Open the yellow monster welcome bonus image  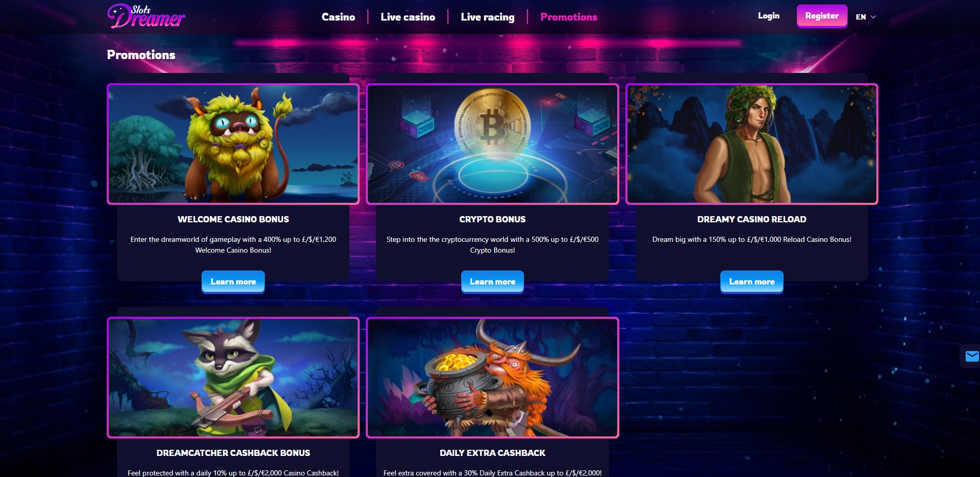(233, 144)
